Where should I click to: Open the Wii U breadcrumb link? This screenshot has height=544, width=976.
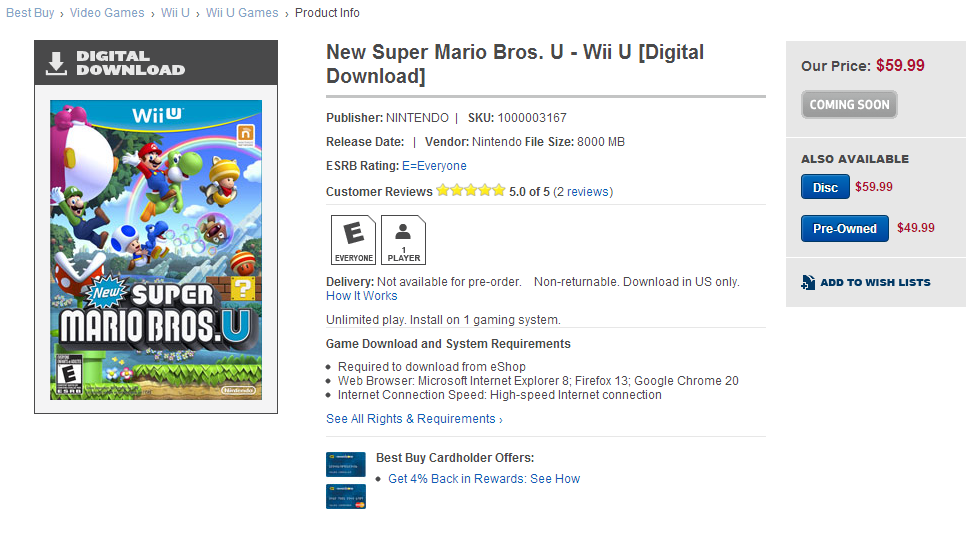[175, 13]
